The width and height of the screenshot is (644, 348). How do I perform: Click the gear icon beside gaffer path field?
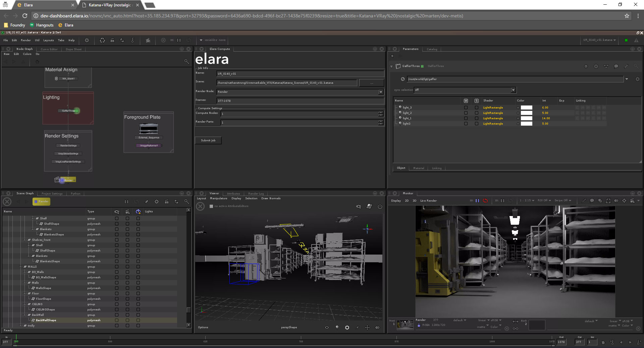point(638,79)
